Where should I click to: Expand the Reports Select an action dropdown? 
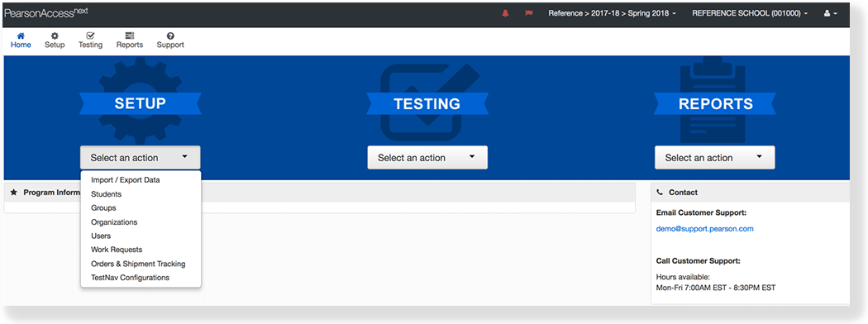[x=715, y=158]
